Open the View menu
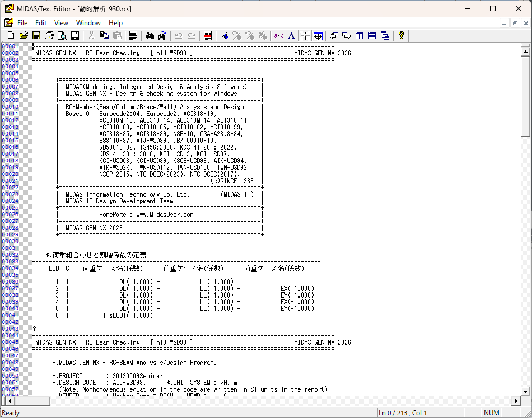 tap(61, 23)
